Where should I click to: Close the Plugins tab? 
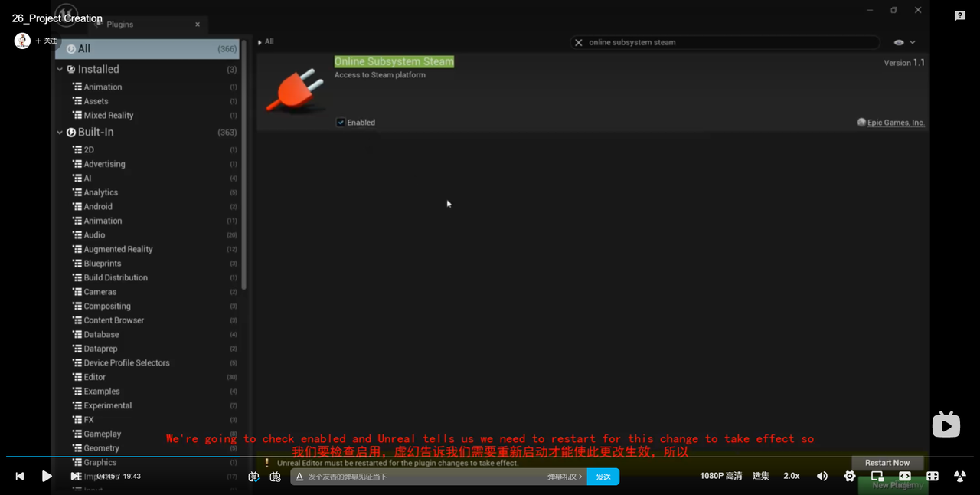(x=198, y=25)
